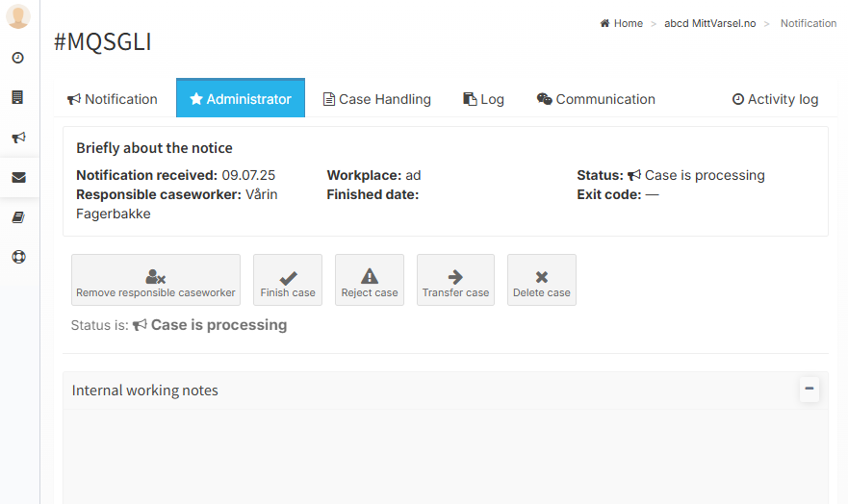Image resolution: width=848 pixels, height=504 pixels.
Task: Open the Case Handling tab
Action: click(376, 99)
